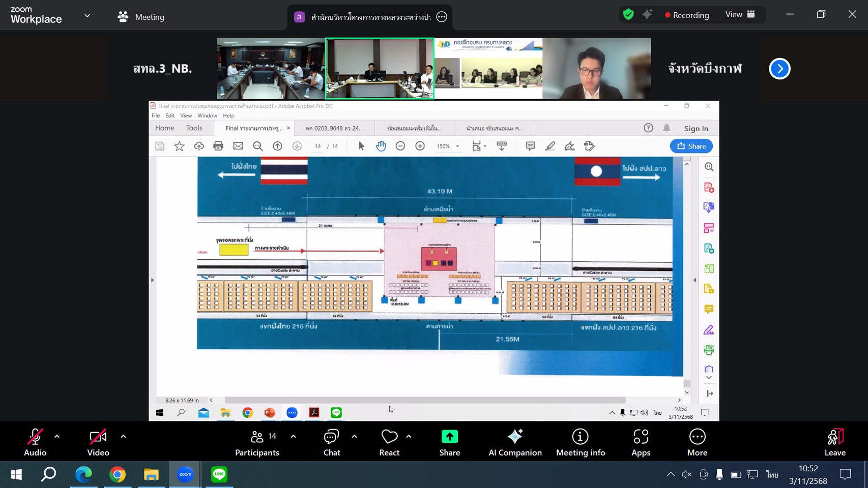Unmute microphone with the Audio button

(x=35, y=441)
